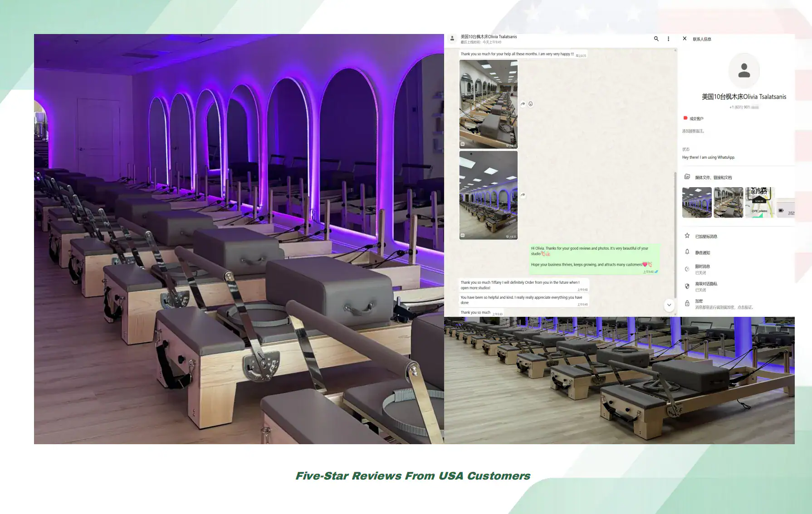Open mute notifications 静音通知 setting
812x514 pixels.
coord(703,252)
